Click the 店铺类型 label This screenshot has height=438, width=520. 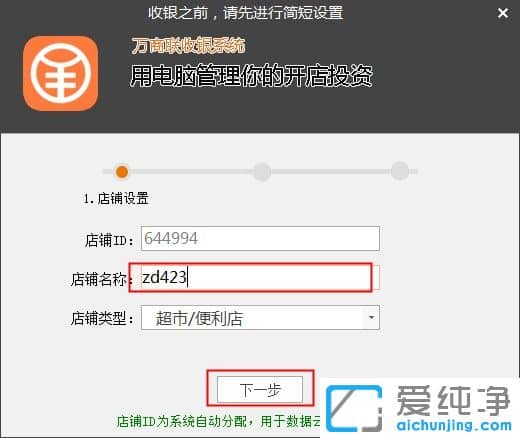(102, 318)
